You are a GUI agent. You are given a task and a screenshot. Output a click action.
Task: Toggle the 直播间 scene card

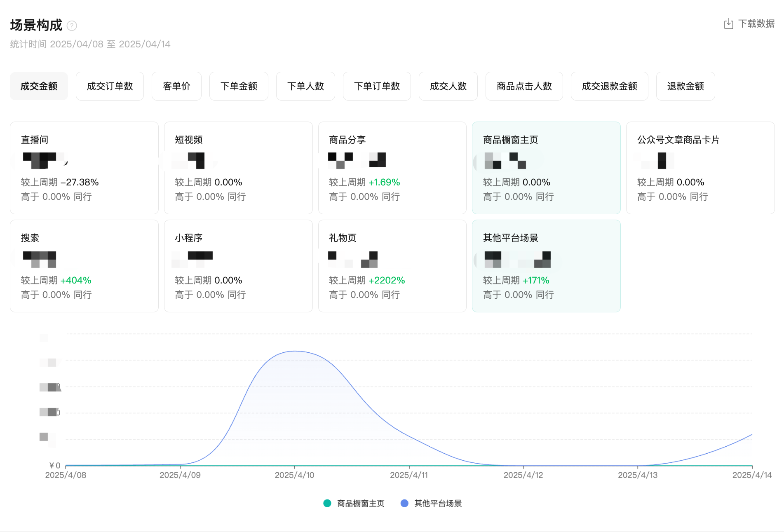pyautogui.click(x=84, y=168)
